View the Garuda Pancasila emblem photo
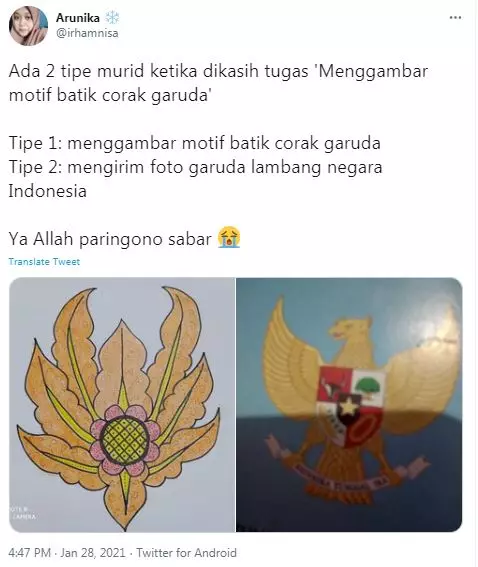This screenshot has width=478, height=567. click(349, 405)
